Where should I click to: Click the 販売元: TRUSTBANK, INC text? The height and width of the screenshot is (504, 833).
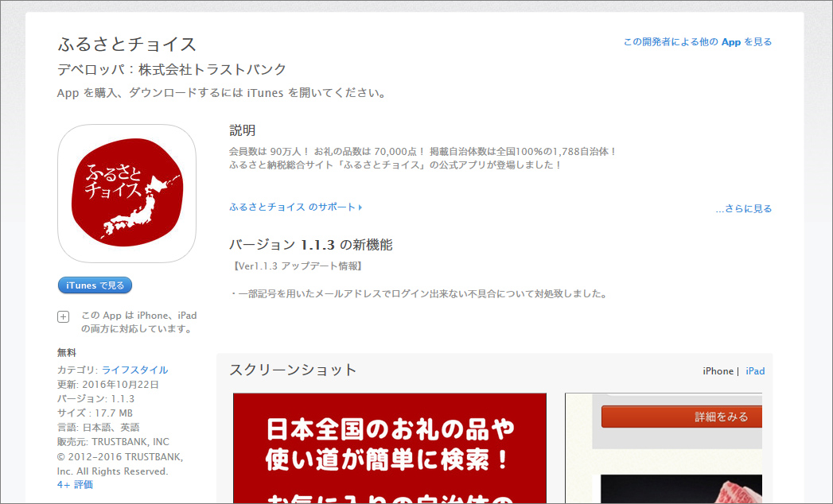(x=113, y=442)
